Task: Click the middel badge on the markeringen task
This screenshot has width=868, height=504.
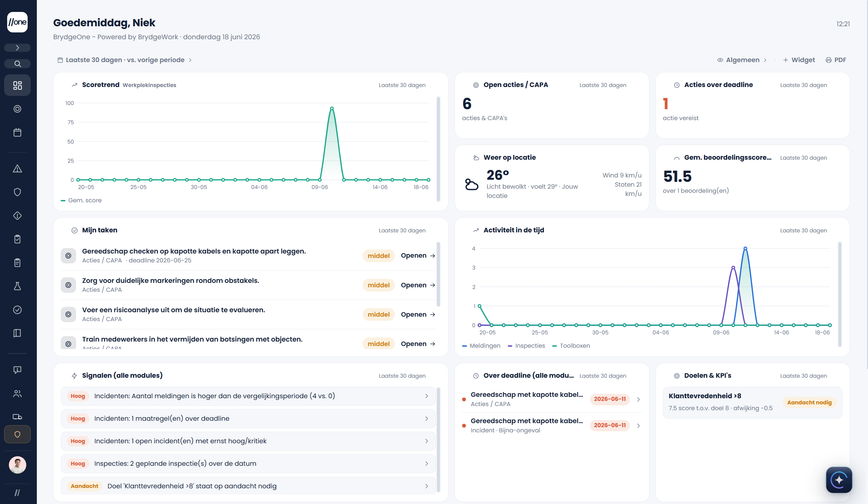Action: (x=378, y=285)
